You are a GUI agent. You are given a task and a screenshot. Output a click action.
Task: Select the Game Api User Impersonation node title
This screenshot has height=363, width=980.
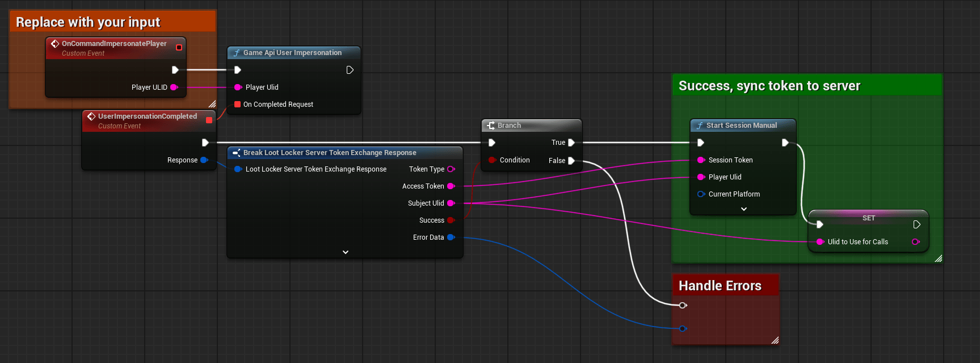pyautogui.click(x=292, y=53)
